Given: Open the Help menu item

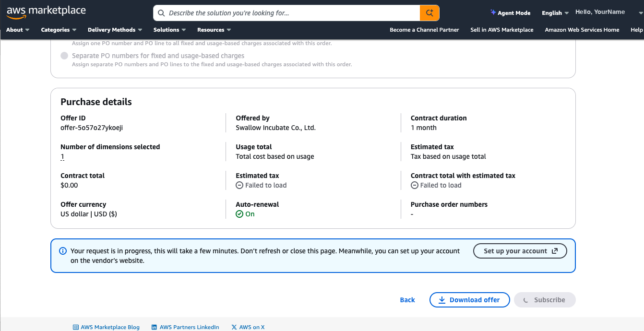Looking at the screenshot, I should pos(637,30).
